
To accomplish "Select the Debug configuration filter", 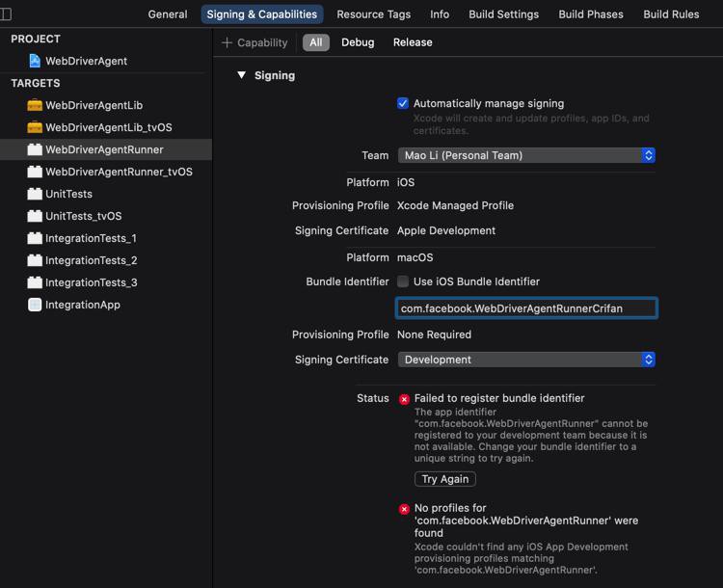I will (x=358, y=42).
